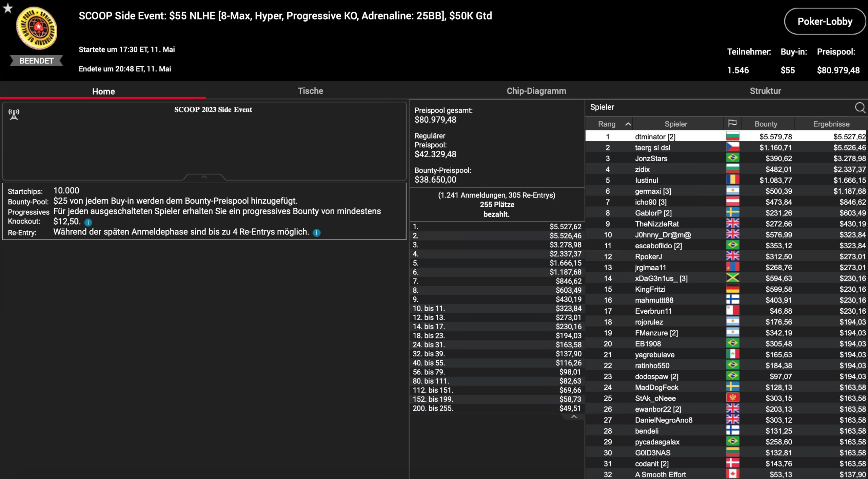Click Bulgarian flag beside dtminator

pyautogui.click(x=732, y=137)
